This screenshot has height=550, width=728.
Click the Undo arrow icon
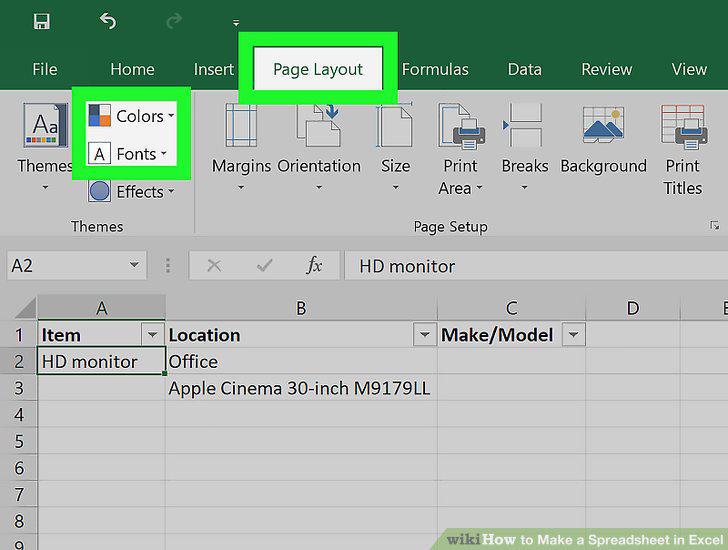pos(108,21)
